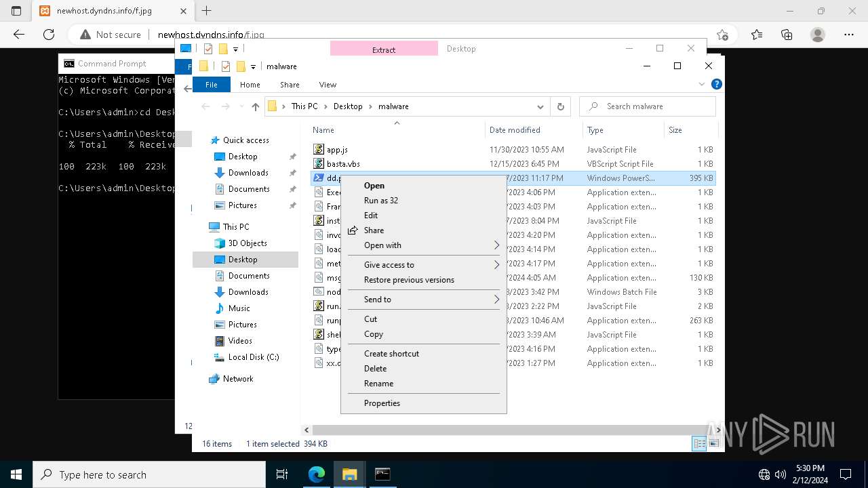This screenshot has height=488, width=868.
Task: Open pinned Documents under Quick access
Action: pos(249,189)
